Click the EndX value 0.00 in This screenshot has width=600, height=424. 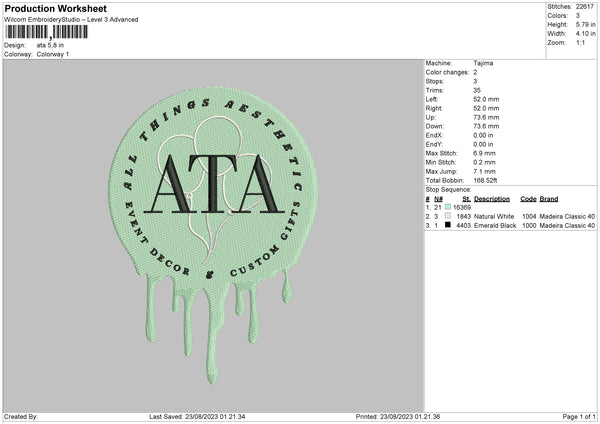point(483,135)
